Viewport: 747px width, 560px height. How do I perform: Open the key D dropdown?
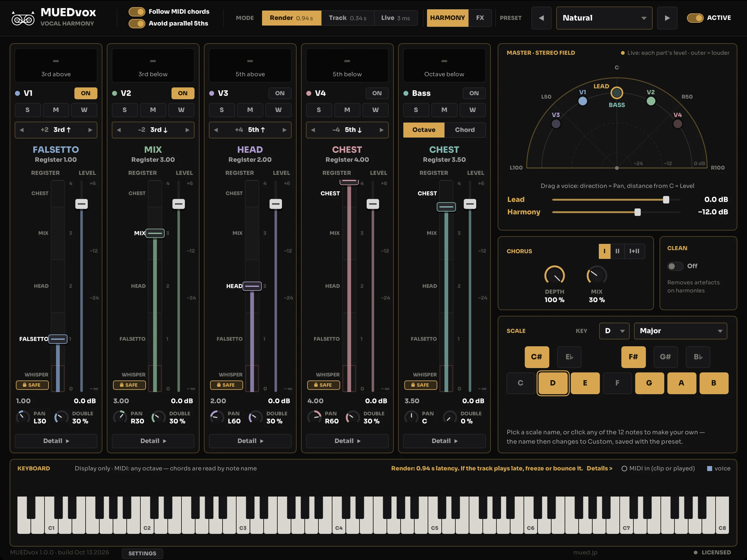pos(614,331)
